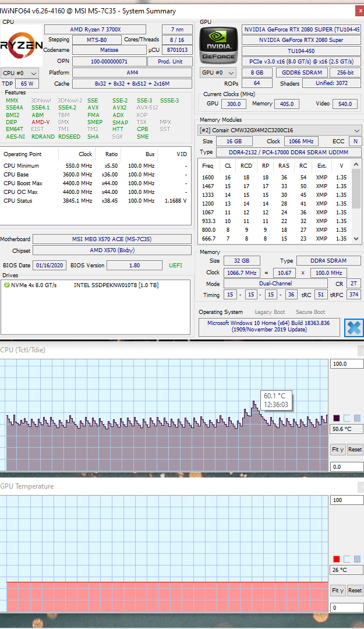Click the 50.6 °C CPU temperature readout
This screenshot has height=629, width=364.
coord(347,429)
